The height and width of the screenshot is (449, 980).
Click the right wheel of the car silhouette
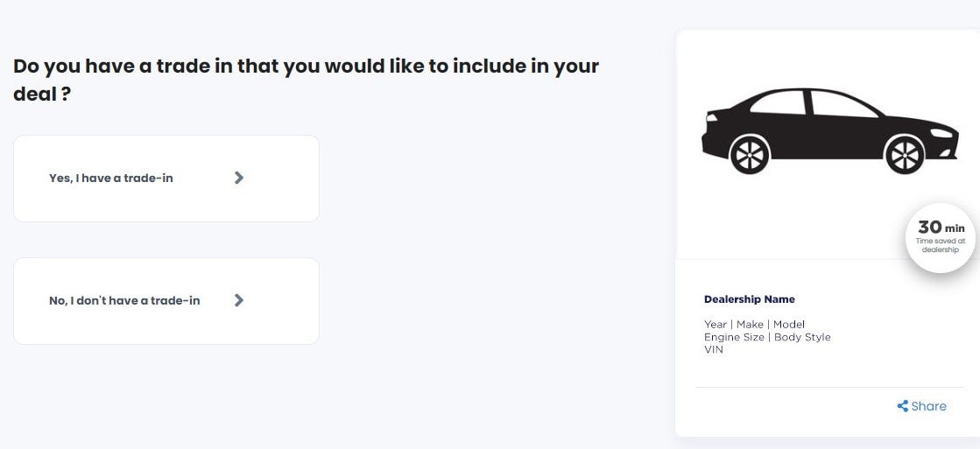[x=906, y=155]
